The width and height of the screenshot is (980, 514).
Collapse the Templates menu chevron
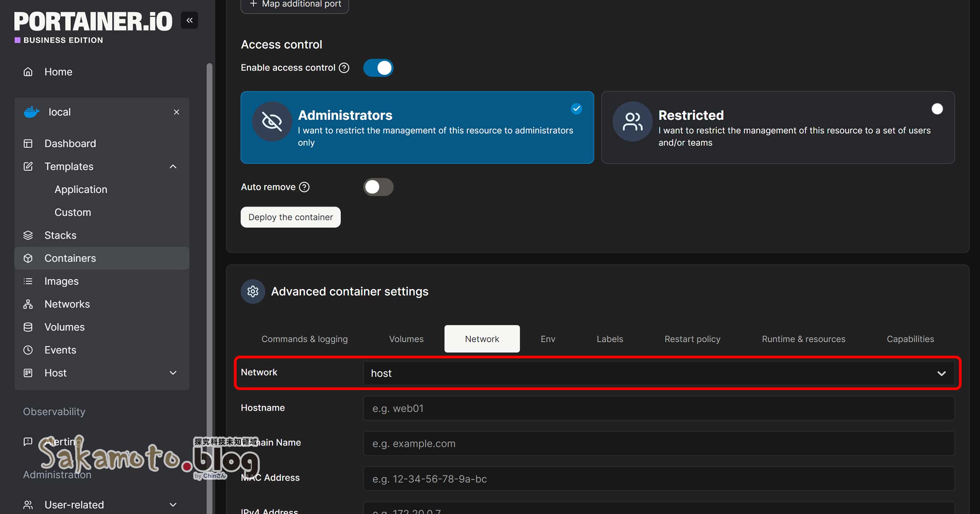pos(173,166)
